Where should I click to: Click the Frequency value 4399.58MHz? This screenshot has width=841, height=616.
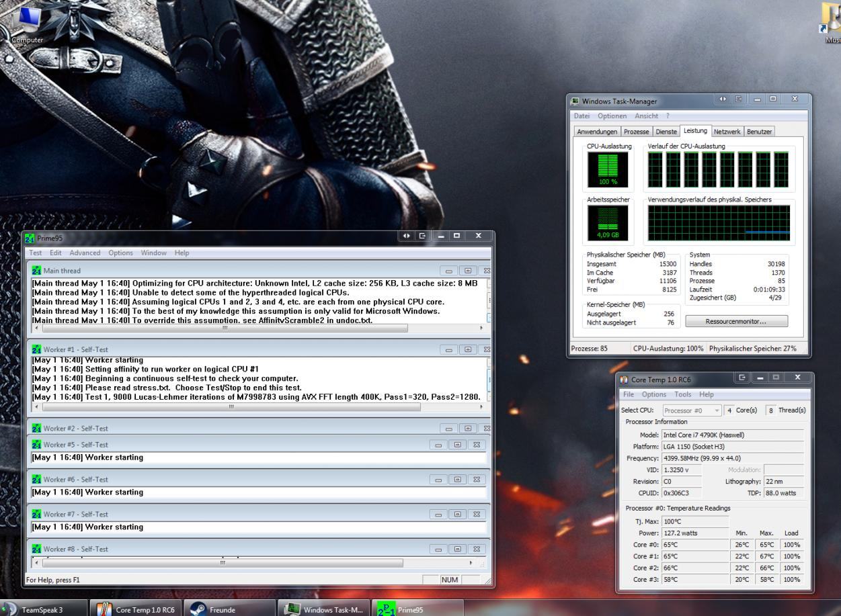[x=732, y=458]
